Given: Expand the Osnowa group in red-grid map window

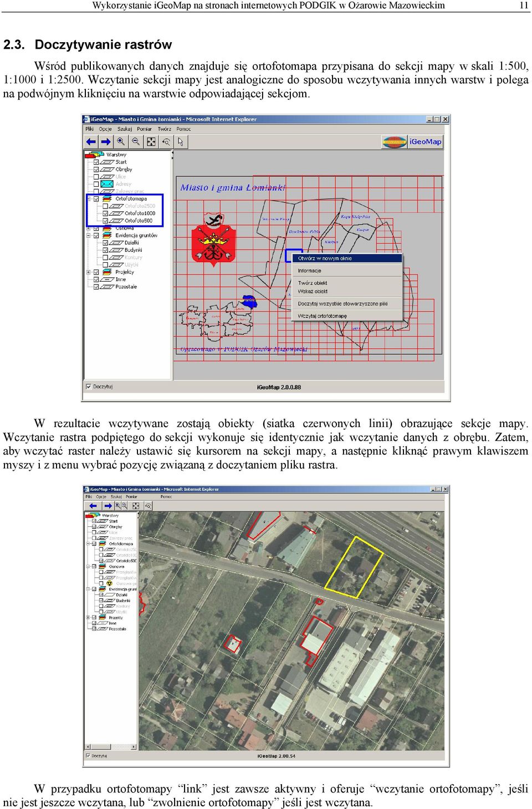Looking at the screenshot, I should pos(89,228).
